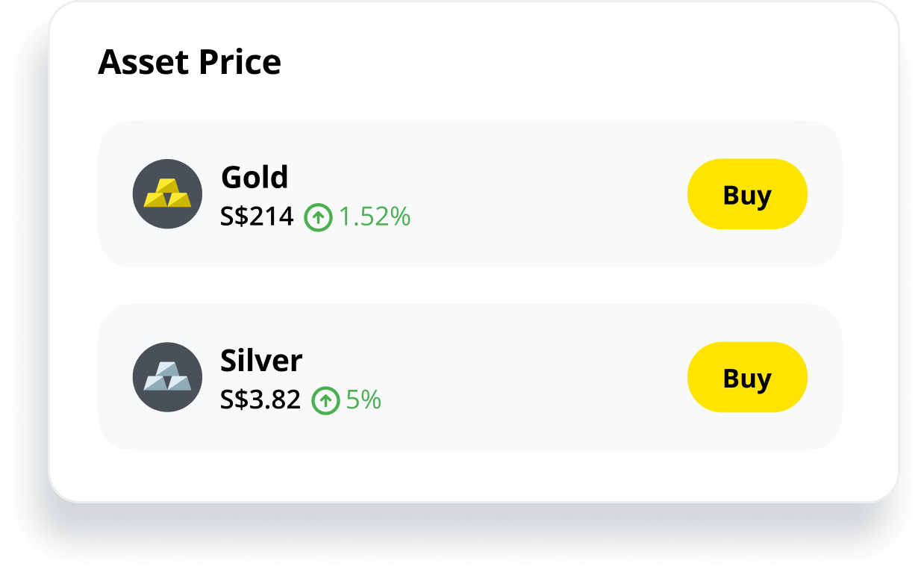This screenshot has width=924, height=575.
Task: Click the gold bars icon
Action: [x=167, y=194]
